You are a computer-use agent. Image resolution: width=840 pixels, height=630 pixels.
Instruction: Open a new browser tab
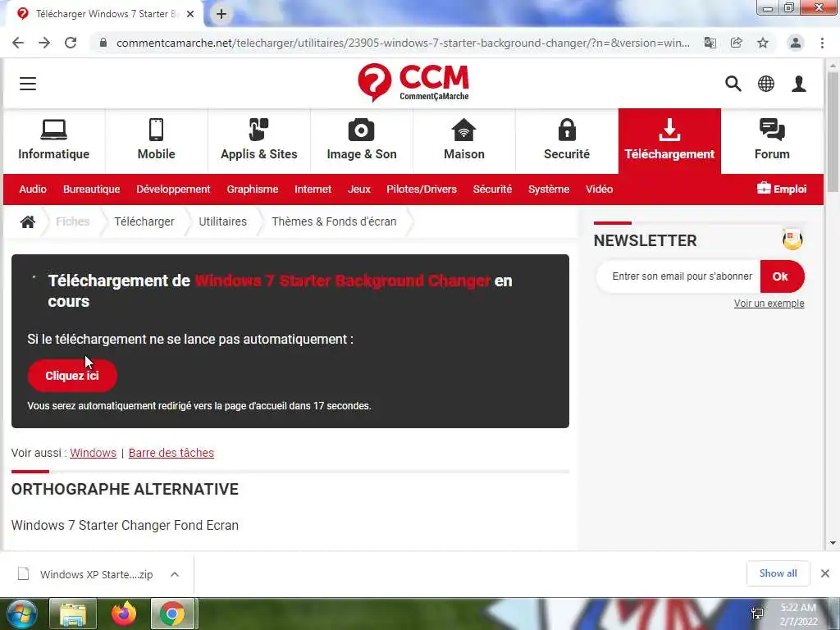pyautogui.click(x=221, y=14)
